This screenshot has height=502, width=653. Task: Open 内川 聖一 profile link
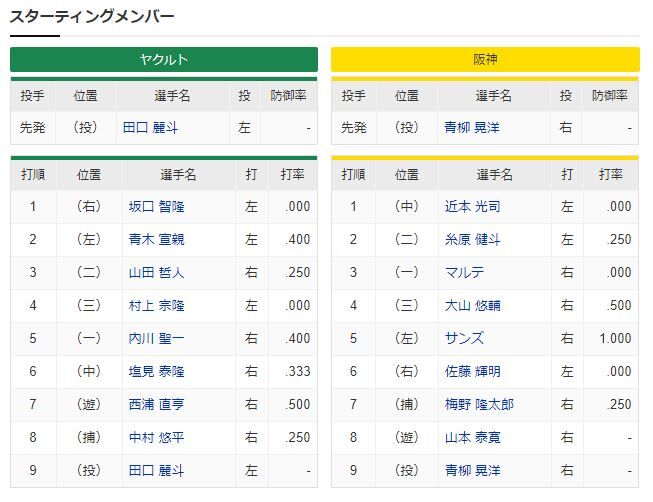[156, 339]
